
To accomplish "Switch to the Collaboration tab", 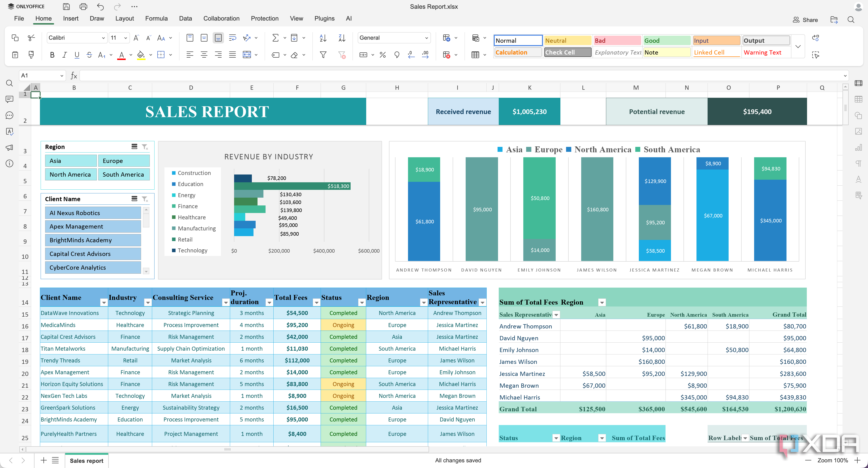I will (x=221, y=18).
